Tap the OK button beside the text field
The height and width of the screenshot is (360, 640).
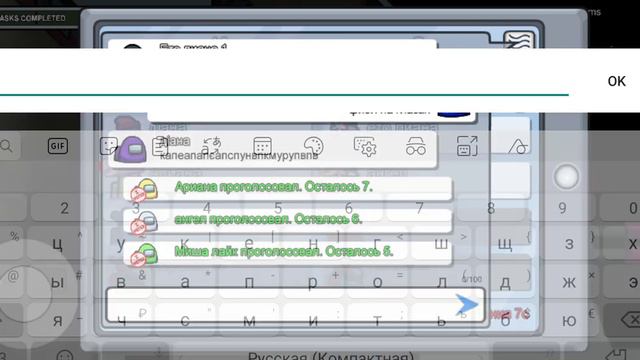[616, 81]
